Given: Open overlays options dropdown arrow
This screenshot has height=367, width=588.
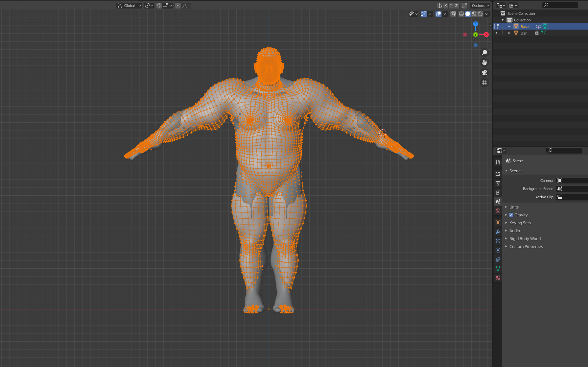Looking at the screenshot, I should [445, 14].
